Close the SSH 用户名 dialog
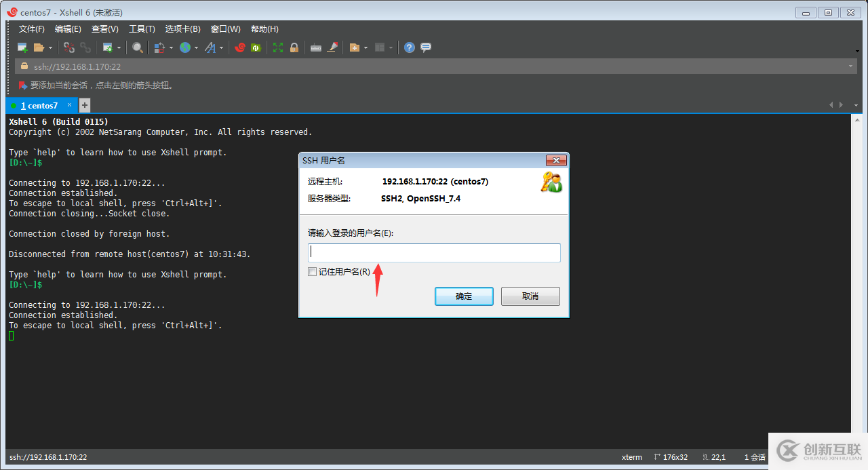868x470 pixels. click(x=555, y=161)
